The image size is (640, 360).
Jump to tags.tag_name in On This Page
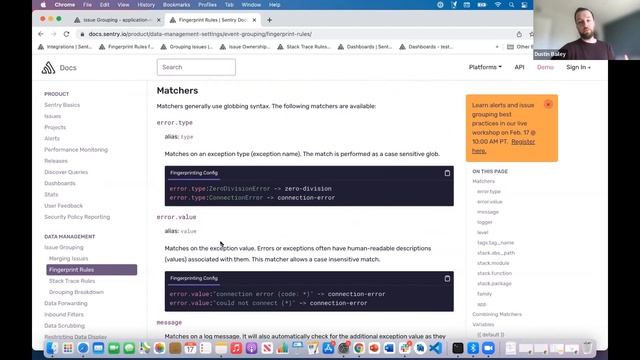[x=496, y=243]
